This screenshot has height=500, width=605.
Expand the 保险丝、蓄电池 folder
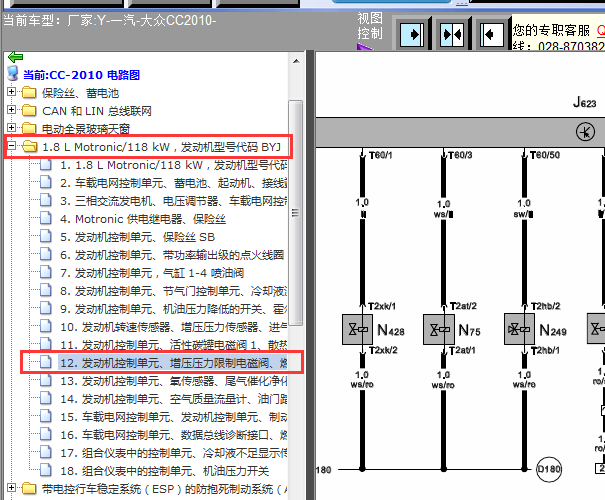[x=12, y=91]
